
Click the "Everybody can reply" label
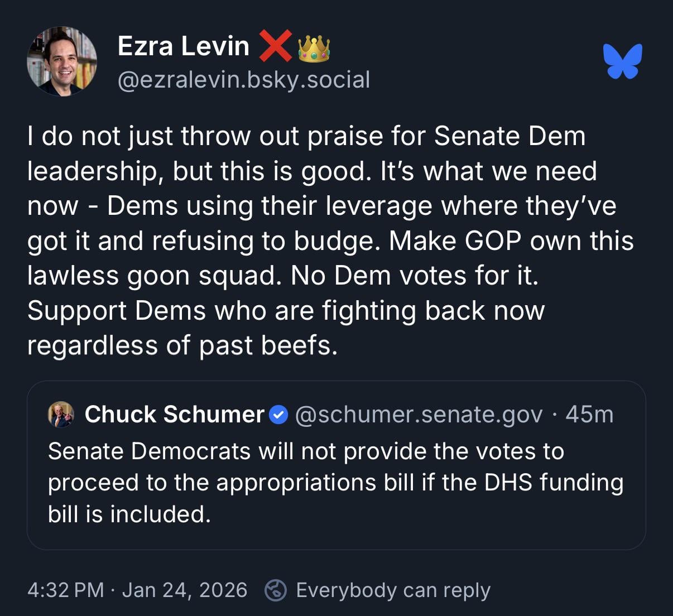tap(393, 590)
